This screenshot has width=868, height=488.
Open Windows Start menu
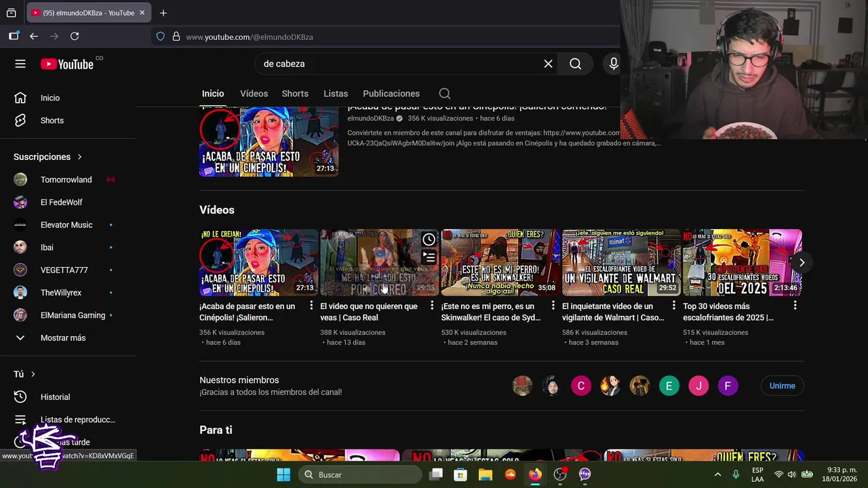283,474
